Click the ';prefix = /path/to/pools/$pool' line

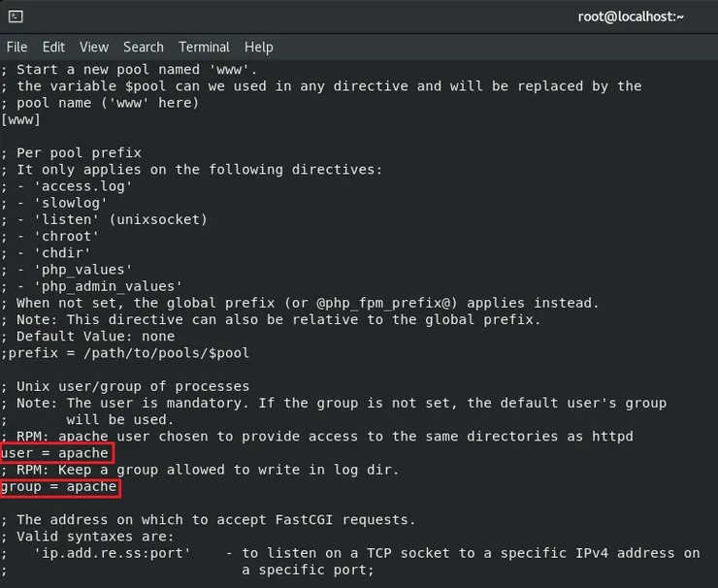(x=126, y=352)
